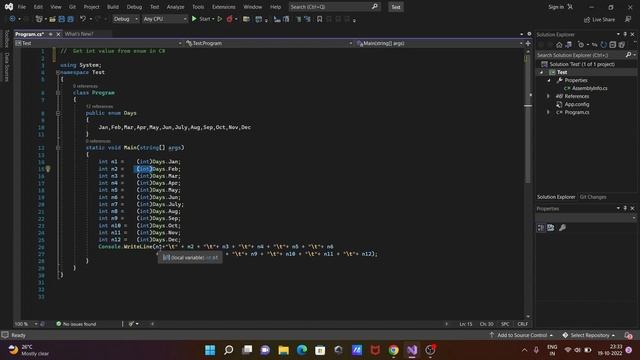Click the Categorized icon in Properties panel
The height and width of the screenshot is (360, 640).
541,228
